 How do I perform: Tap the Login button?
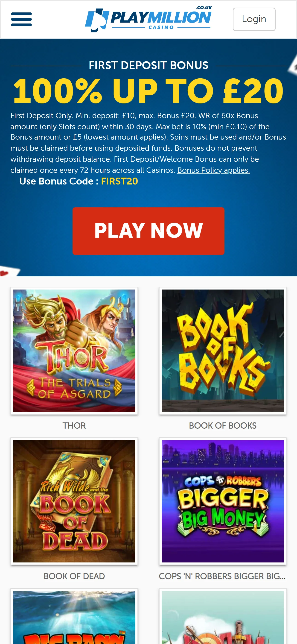tap(254, 19)
